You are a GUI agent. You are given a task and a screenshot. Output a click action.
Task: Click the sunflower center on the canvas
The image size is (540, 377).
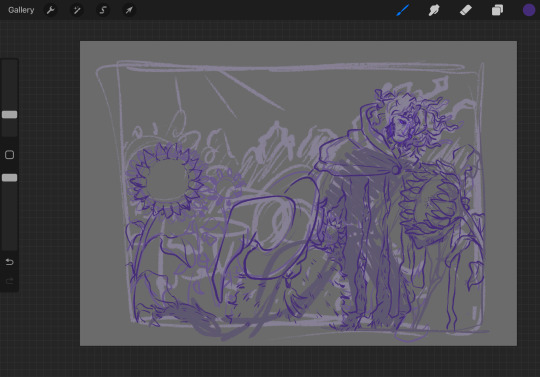coord(167,180)
